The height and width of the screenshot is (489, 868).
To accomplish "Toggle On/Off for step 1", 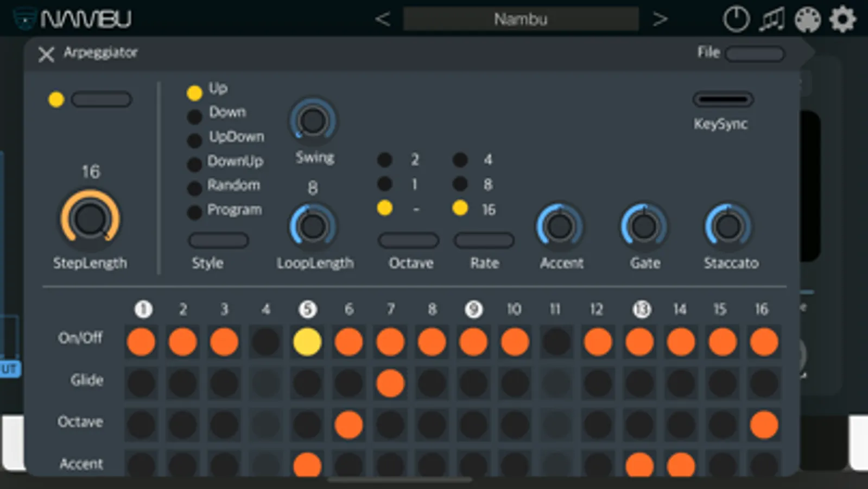I will click(x=141, y=342).
